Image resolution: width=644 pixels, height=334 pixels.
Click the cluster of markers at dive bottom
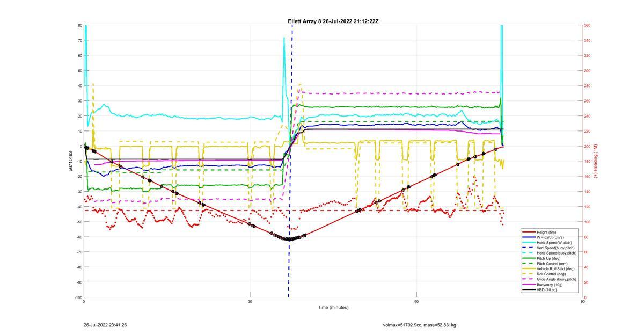[289, 237]
